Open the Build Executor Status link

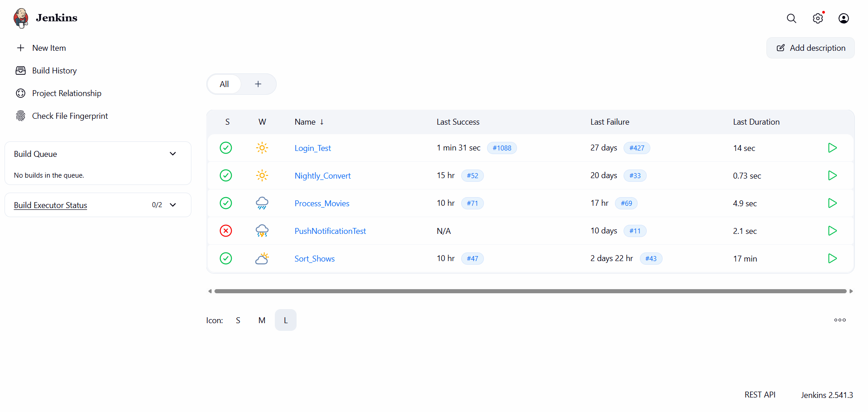click(50, 205)
